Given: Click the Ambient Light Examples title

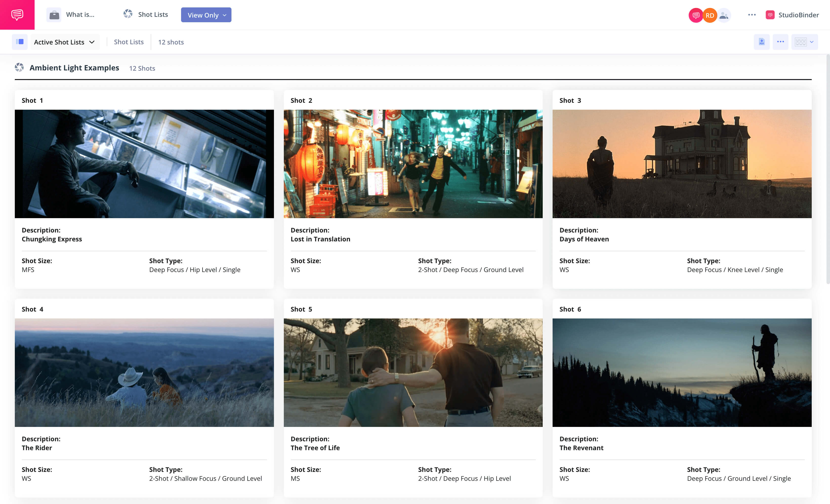Looking at the screenshot, I should click(74, 68).
